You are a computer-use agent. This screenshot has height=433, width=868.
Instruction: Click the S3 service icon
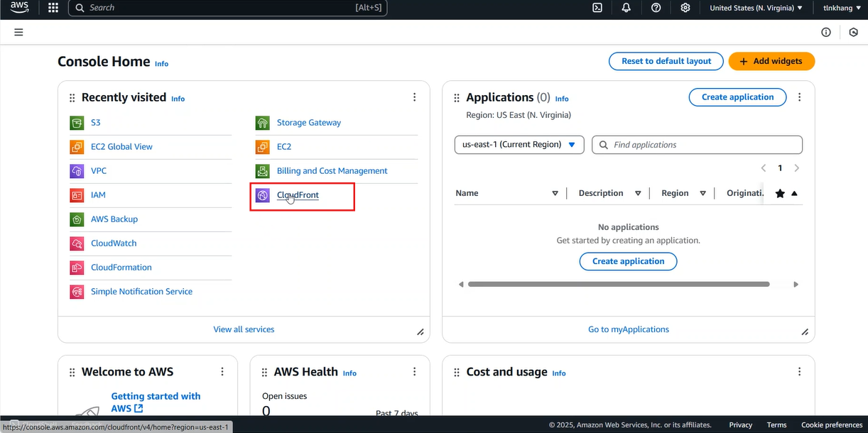point(77,123)
